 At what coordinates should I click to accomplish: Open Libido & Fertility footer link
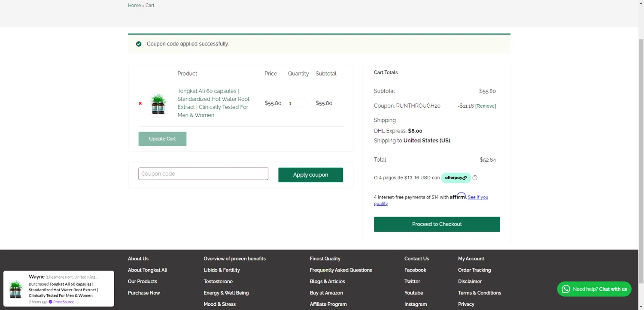coord(222,270)
